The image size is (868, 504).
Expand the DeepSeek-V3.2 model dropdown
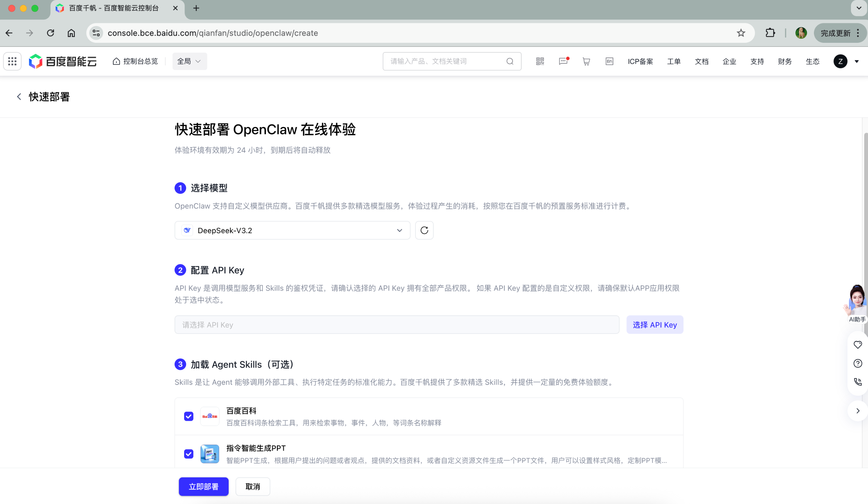[x=292, y=230]
